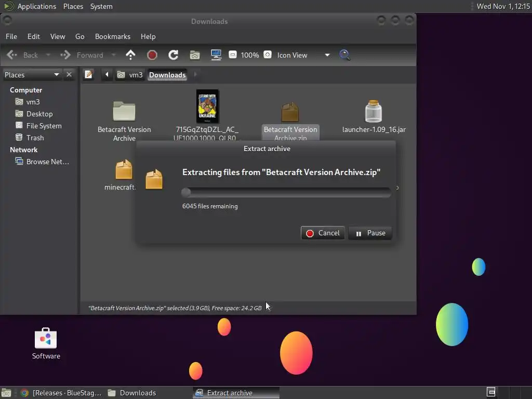Cancel the archive extraction
The image size is (532, 399).
pos(323,233)
